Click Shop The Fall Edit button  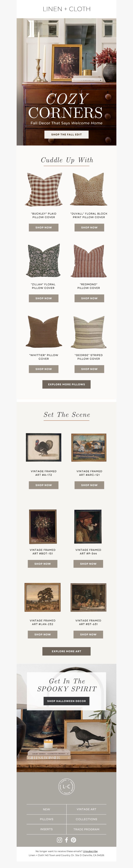pos(66,135)
